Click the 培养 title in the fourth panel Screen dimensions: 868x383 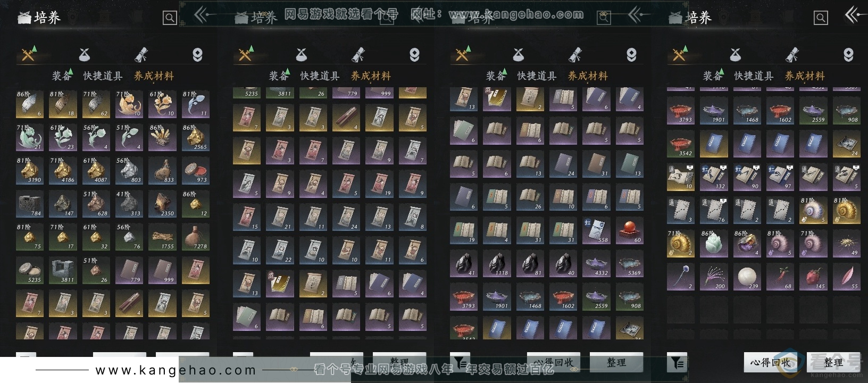[698, 18]
